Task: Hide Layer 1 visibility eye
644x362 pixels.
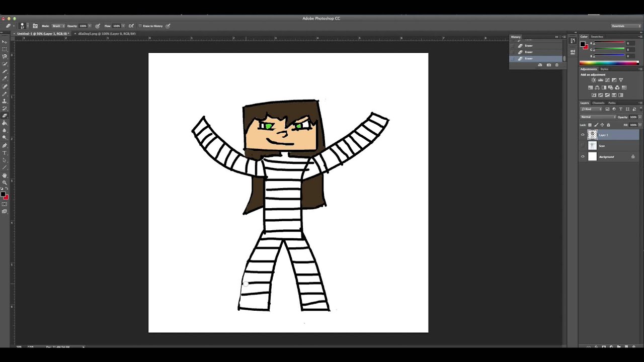Action: [x=583, y=135]
